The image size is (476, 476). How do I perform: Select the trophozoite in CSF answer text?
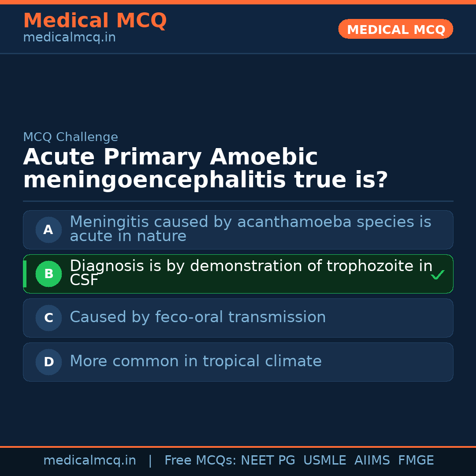(251, 273)
